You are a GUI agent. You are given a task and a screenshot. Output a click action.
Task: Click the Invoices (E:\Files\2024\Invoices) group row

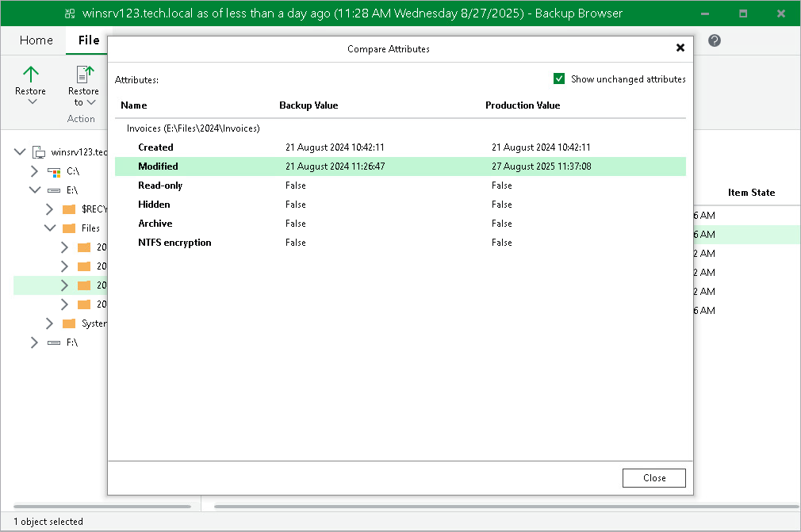coord(400,128)
